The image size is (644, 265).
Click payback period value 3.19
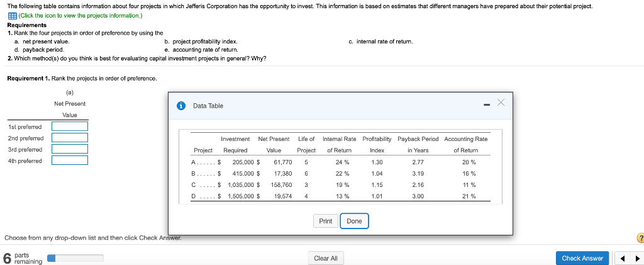point(418,173)
